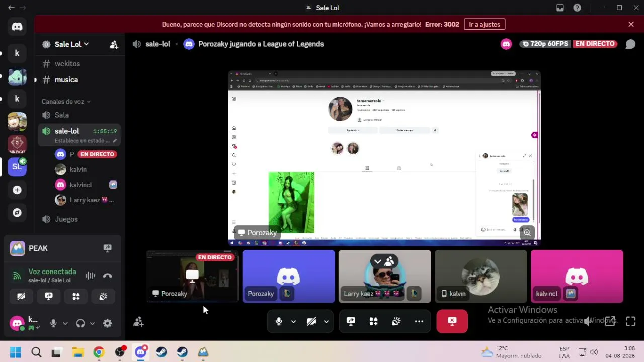Select Larry kaez in the voice member list
The image size is (644, 362).
pyautogui.click(x=86, y=200)
